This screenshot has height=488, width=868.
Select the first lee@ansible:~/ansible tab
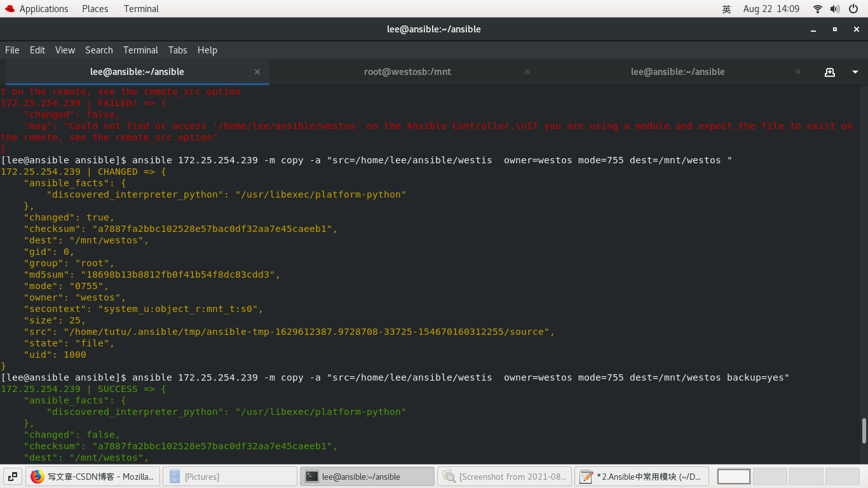(137, 72)
